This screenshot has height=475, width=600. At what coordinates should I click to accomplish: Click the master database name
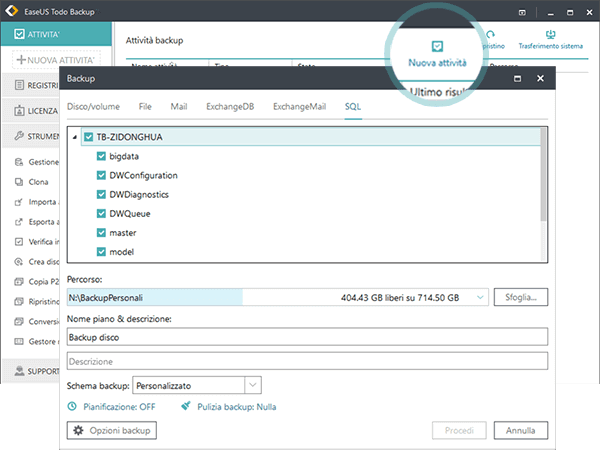point(123,233)
